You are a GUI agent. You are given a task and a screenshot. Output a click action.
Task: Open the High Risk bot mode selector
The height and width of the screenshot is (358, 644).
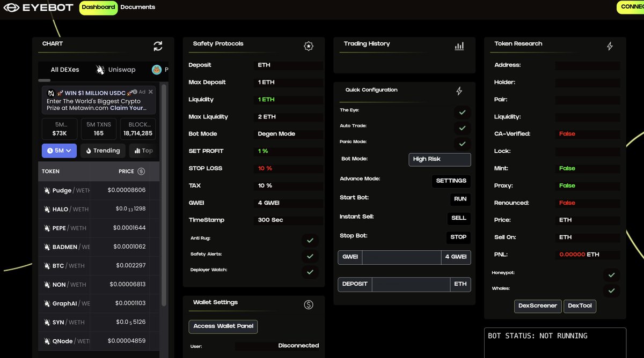click(440, 159)
